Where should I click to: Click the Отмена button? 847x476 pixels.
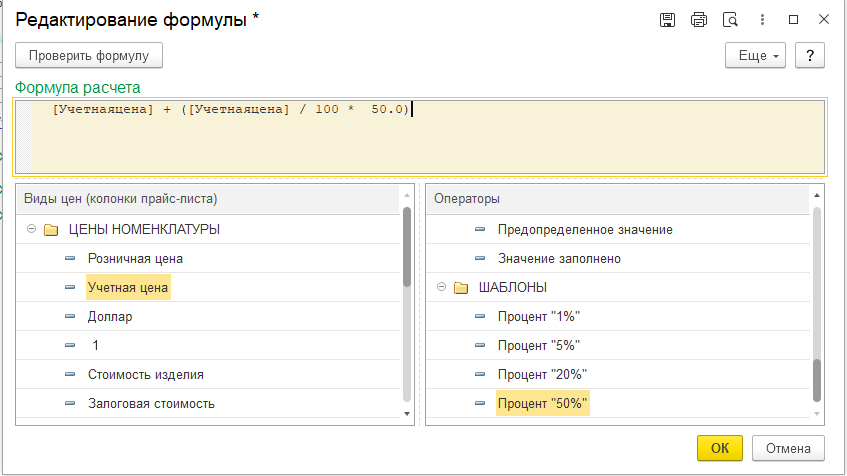(x=788, y=448)
